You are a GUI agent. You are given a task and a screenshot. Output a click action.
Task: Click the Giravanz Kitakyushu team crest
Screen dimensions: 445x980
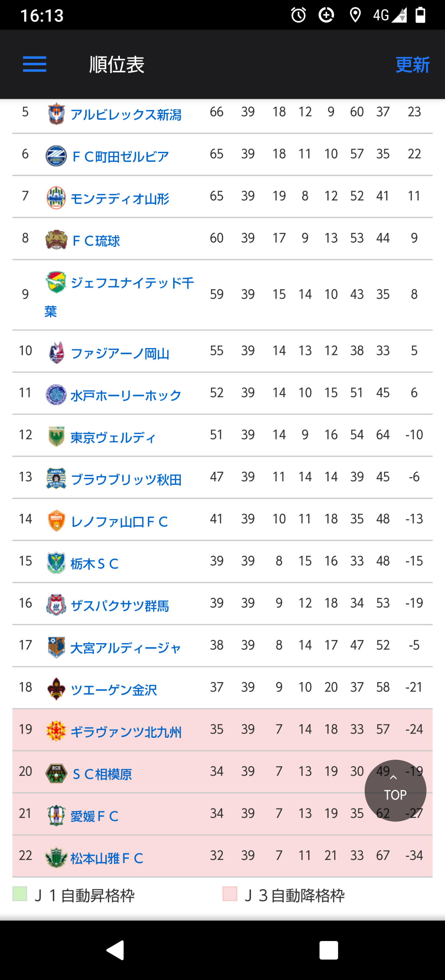tap(56, 731)
